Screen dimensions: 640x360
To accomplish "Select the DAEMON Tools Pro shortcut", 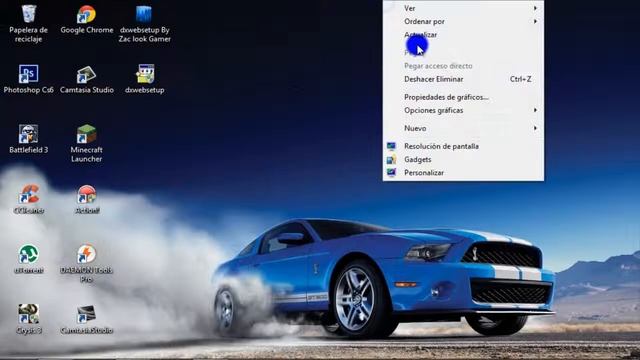I will pyautogui.click(x=87, y=264).
